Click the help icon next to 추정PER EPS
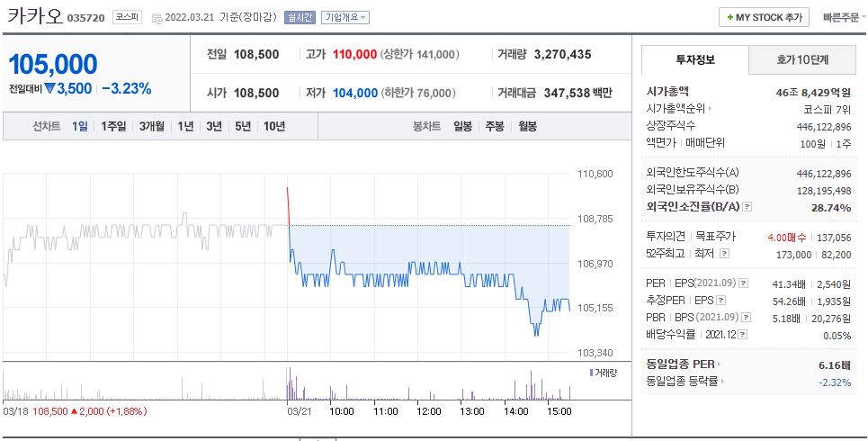 (720, 301)
